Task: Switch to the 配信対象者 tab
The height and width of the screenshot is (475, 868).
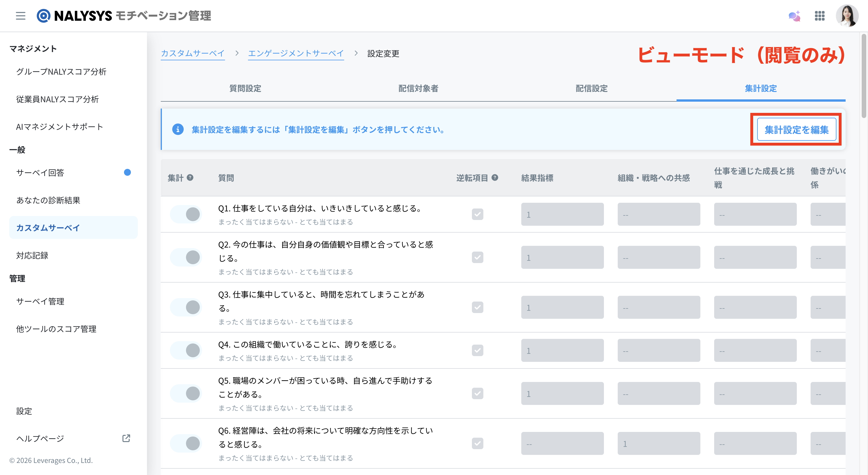Action: (x=418, y=89)
